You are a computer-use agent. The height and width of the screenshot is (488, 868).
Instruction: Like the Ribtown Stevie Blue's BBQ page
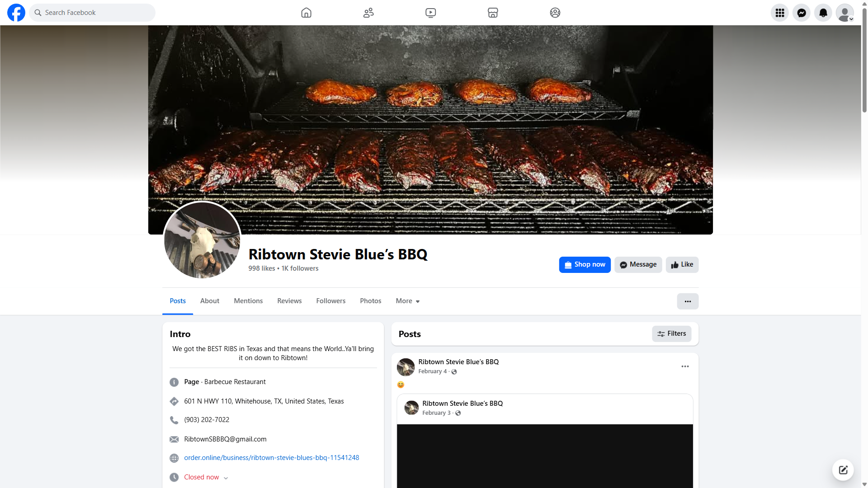coord(682,265)
